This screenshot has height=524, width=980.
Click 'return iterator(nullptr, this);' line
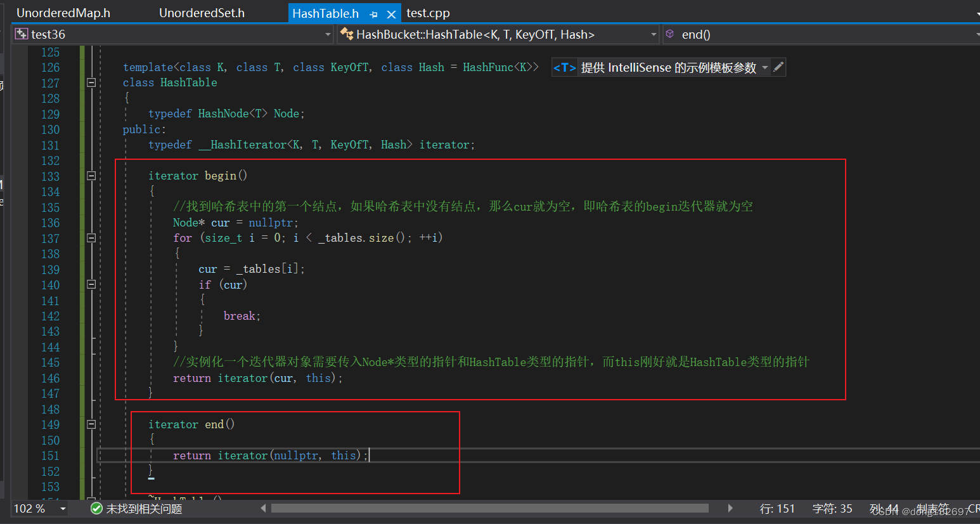[x=270, y=455]
